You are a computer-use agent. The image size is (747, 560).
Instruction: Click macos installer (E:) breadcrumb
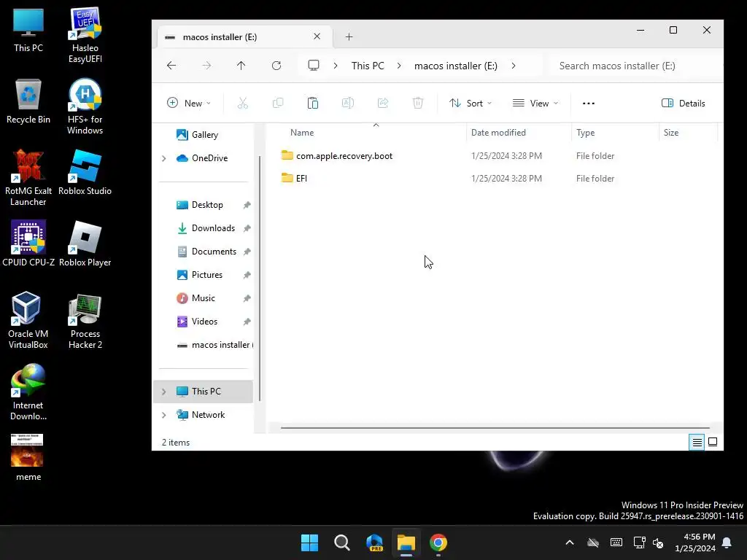click(x=455, y=66)
